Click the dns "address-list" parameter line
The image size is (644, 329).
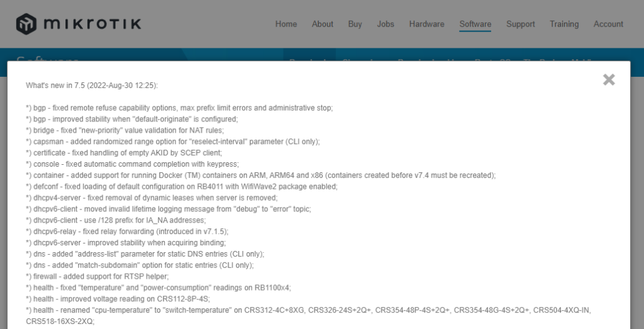pyautogui.click(x=145, y=254)
